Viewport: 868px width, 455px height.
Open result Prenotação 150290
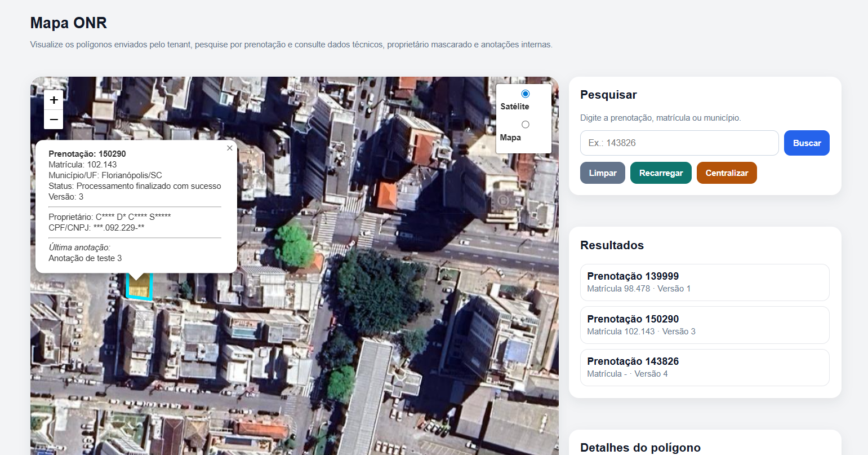tap(705, 325)
